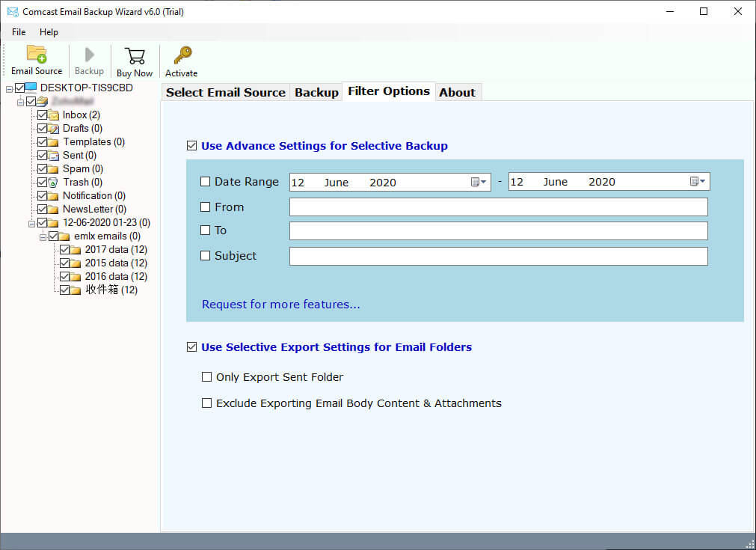Click the start date day value 12
The width and height of the screenshot is (756, 550).
point(298,183)
